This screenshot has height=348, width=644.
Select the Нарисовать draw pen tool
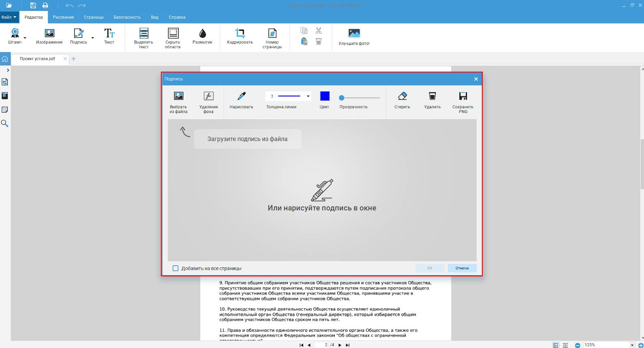(x=242, y=100)
